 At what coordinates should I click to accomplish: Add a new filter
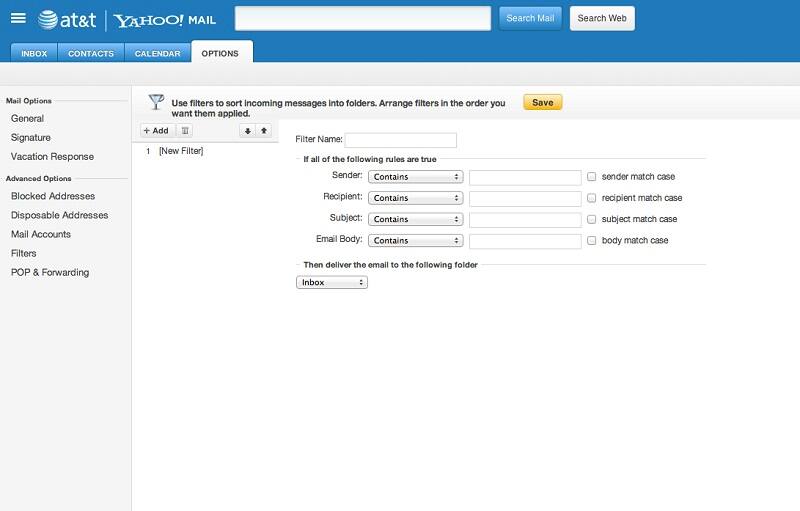[x=155, y=130]
